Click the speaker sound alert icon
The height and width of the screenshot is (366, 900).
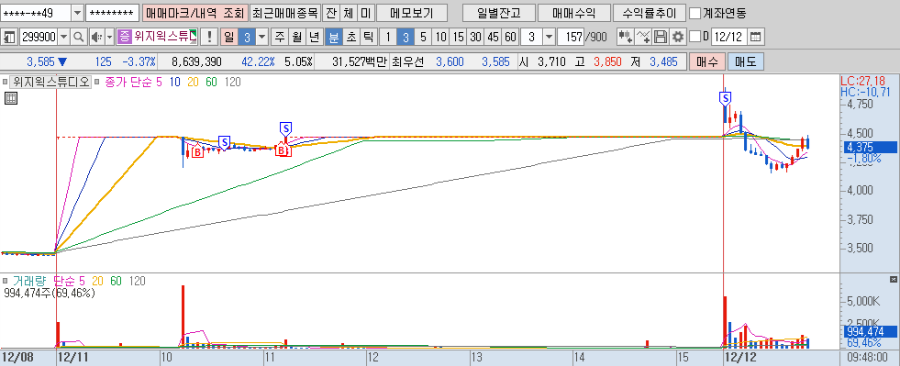coord(96,37)
